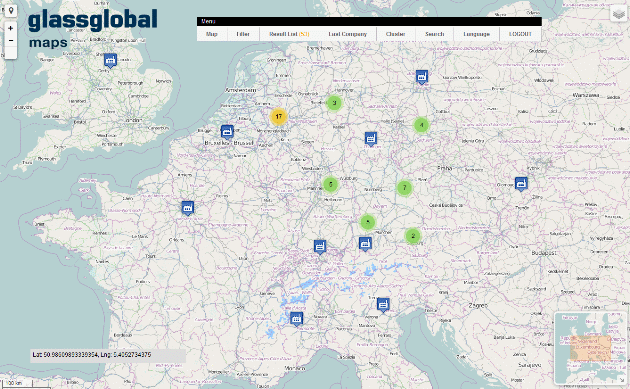Click the LOGOUT button

pyautogui.click(x=520, y=34)
